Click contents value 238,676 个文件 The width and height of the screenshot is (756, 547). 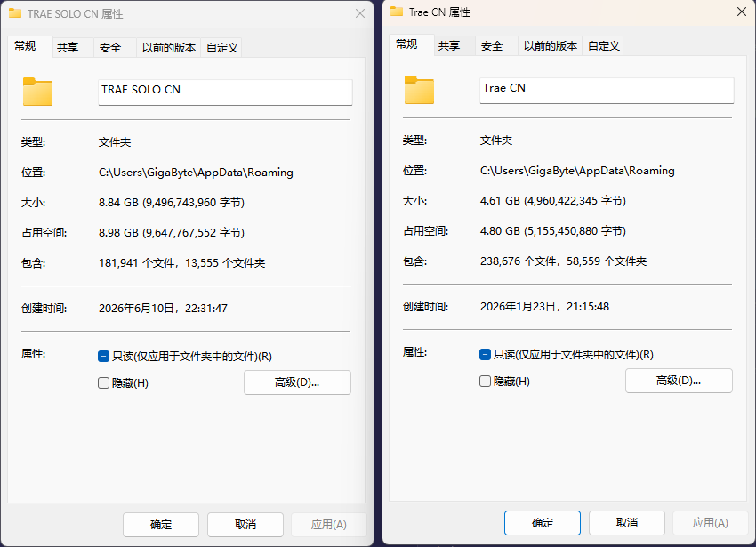(x=563, y=261)
